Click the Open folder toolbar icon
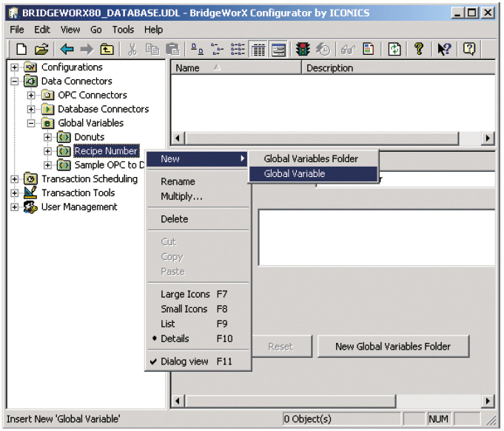The image size is (504, 431). click(x=41, y=49)
